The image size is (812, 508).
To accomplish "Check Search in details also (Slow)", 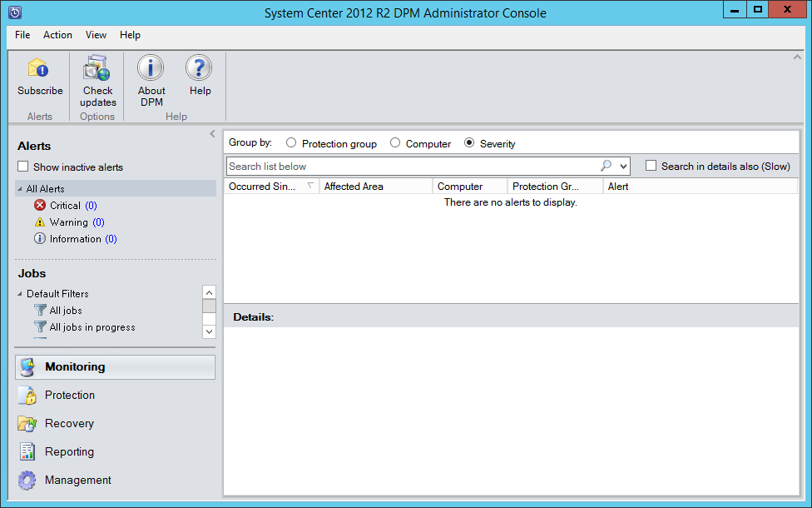I will click(x=651, y=166).
